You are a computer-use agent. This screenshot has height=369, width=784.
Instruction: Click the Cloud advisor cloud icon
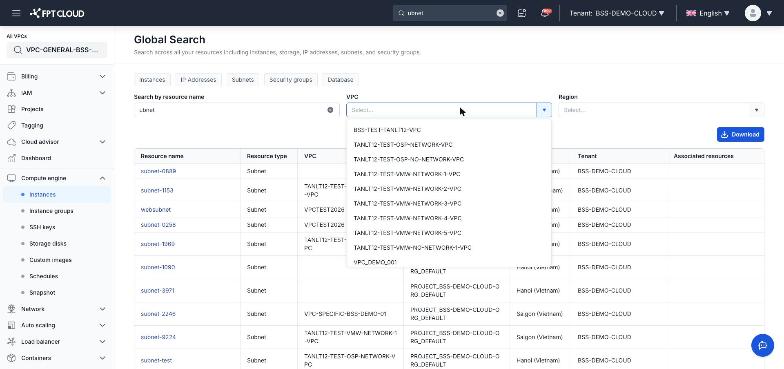(x=12, y=142)
